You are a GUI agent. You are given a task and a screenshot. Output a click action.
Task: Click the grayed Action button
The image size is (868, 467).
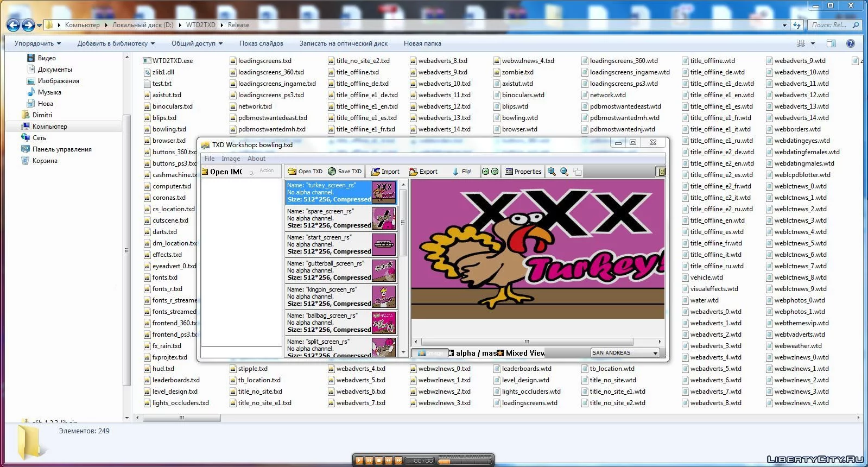[267, 171]
